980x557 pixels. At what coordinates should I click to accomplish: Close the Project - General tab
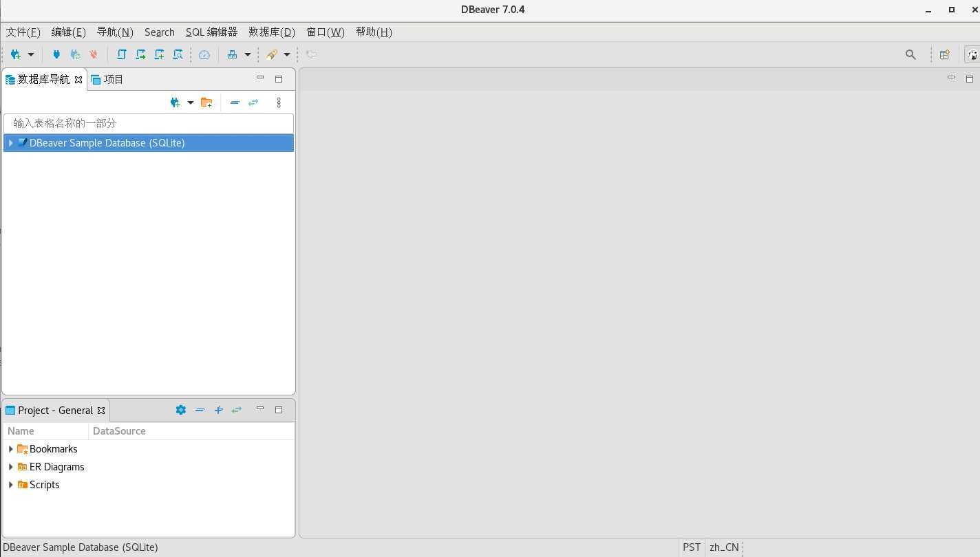point(101,411)
